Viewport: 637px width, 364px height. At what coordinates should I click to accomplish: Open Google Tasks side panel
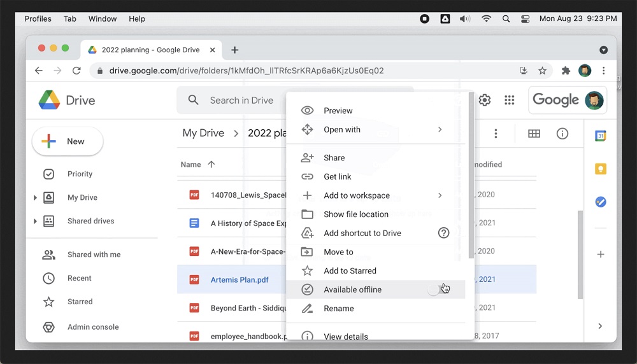[x=601, y=202]
